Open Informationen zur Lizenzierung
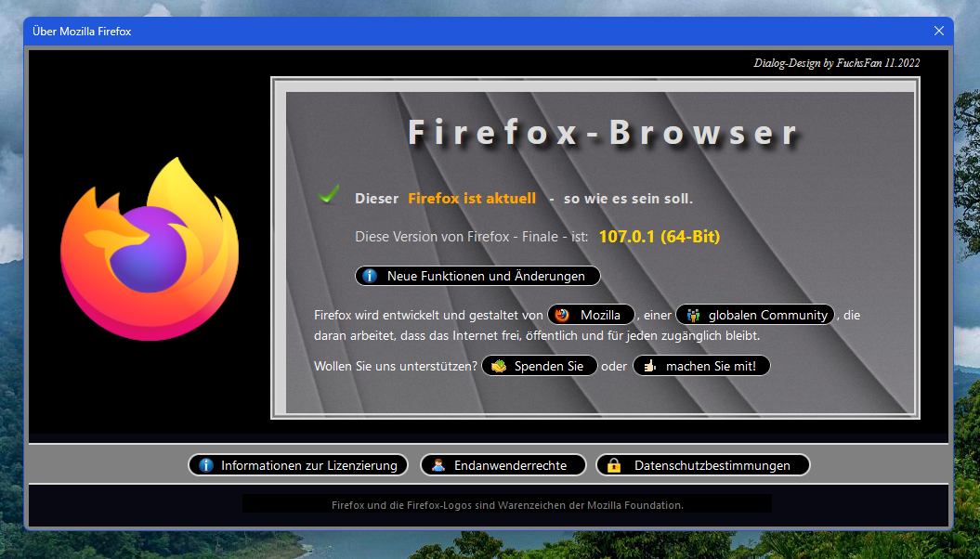The image size is (980, 559). [x=298, y=465]
